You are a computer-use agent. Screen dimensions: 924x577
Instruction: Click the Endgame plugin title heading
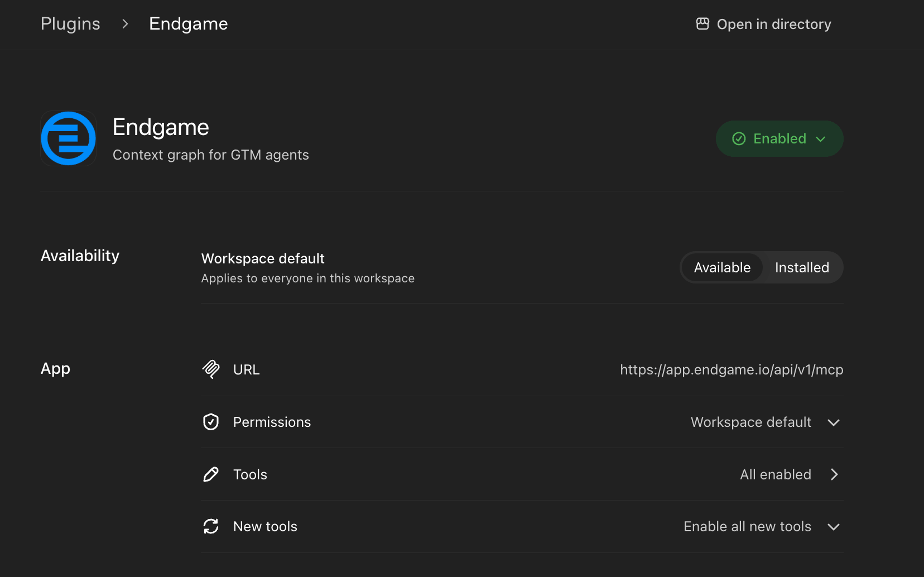161,127
